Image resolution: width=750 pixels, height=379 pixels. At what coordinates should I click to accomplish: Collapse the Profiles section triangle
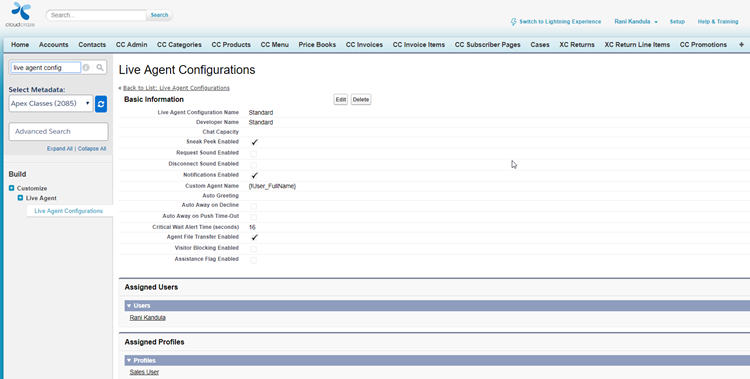129,360
